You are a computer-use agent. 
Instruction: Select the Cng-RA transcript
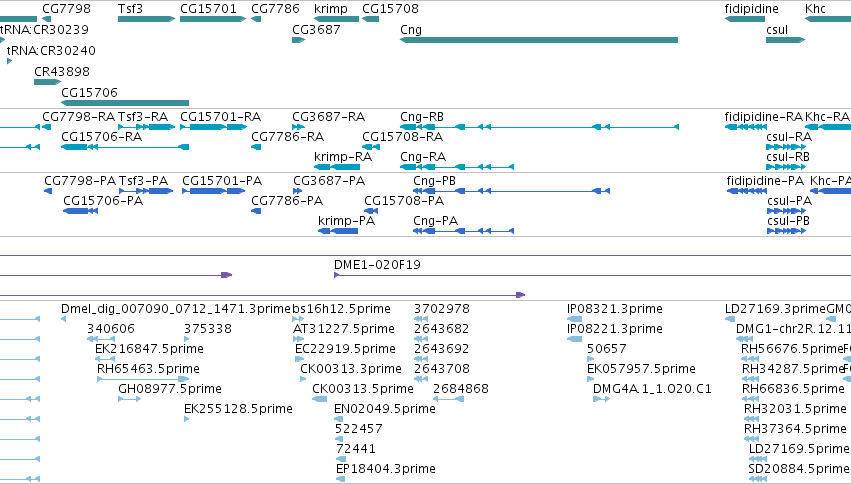click(456, 167)
